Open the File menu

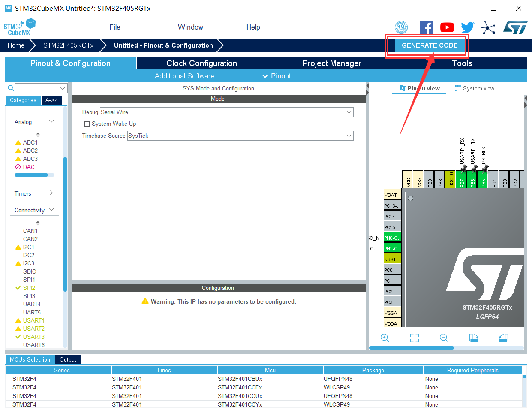(x=115, y=27)
